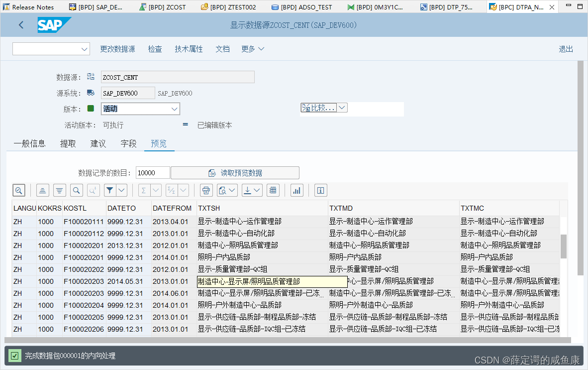Open the command field dropdown
The image size is (588, 370).
[x=85, y=49]
